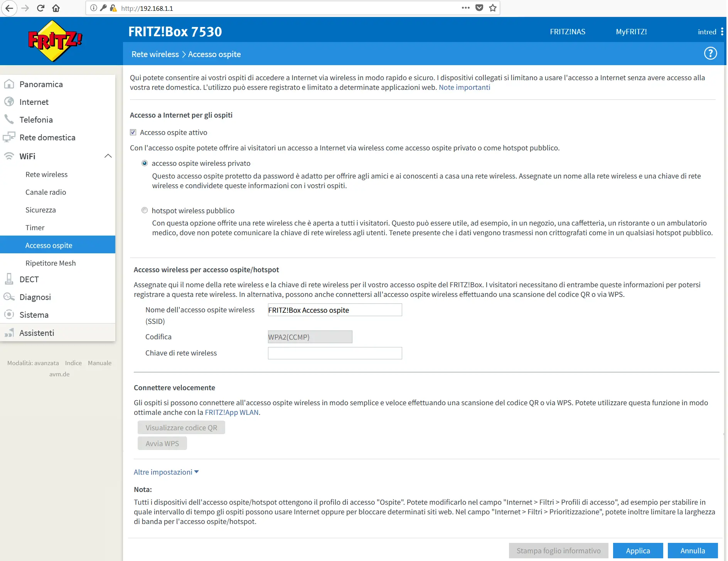Image resolution: width=728 pixels, height=561 pixels.
Task: Click Applica button
Action: 638,551
